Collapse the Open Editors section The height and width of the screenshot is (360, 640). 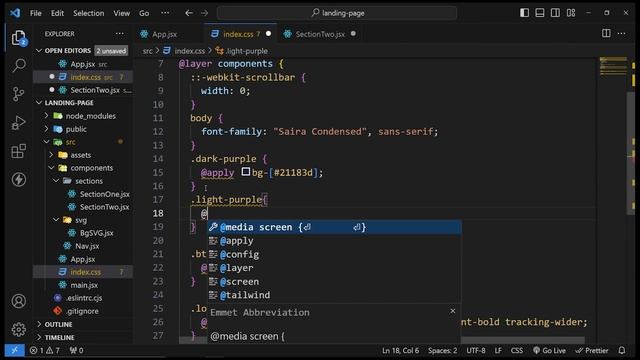[83, 51]
